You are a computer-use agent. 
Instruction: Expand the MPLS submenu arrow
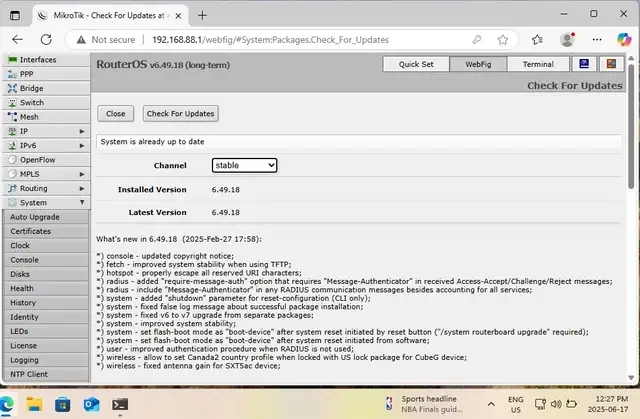(x=82, y=174)
